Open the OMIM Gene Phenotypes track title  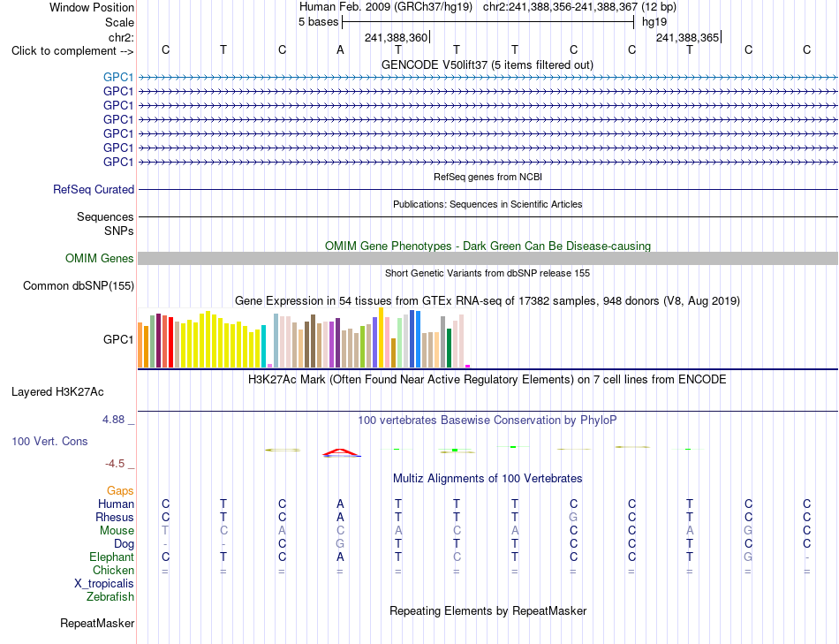click(x=488, y=246)
